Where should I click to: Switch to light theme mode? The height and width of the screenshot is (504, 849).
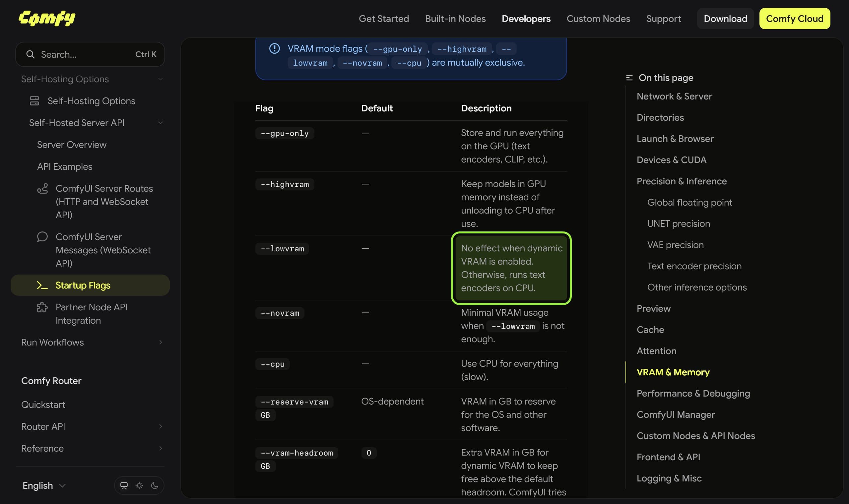coord(139,485)
